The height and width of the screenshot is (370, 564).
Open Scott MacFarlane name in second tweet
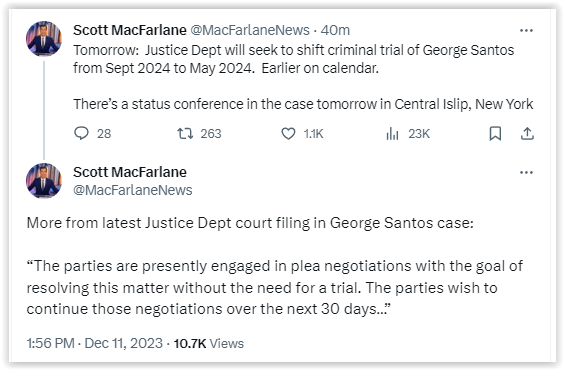pyautogui.click(x=130, y=172)
